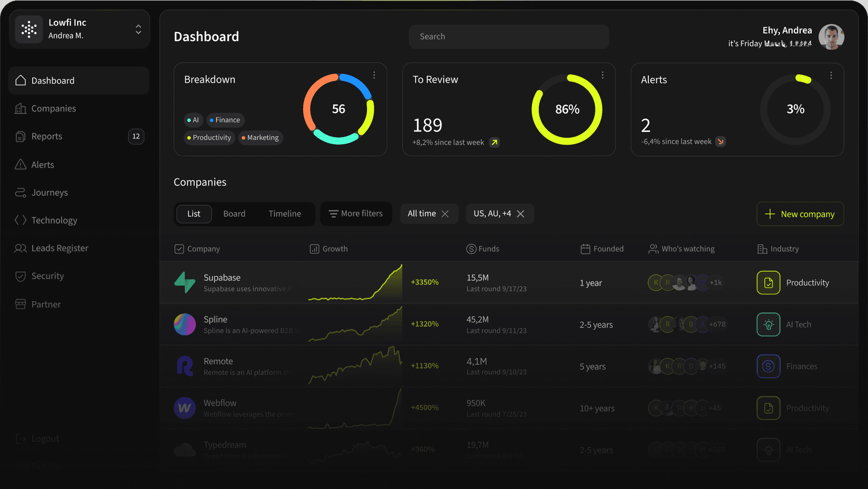Open the Alerts triangle sidebar icon

point(20,164)
